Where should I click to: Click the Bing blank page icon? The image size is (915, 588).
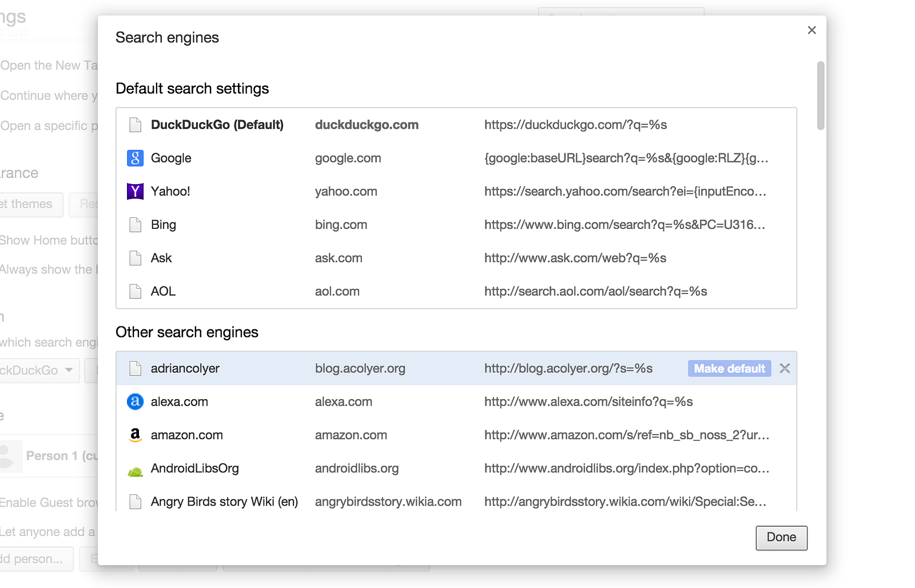[x=135, y=225]
